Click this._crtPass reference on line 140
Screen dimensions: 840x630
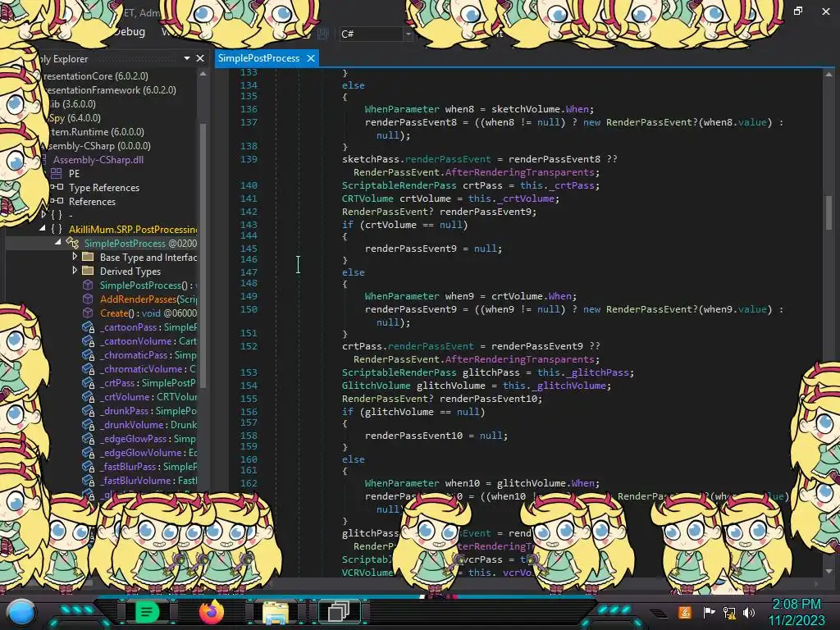(x=557, y=185)
